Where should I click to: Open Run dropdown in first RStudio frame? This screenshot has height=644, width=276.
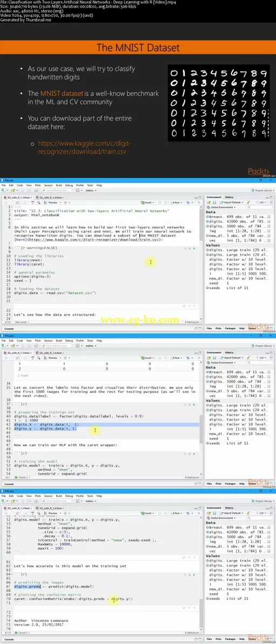coord(177,202)
